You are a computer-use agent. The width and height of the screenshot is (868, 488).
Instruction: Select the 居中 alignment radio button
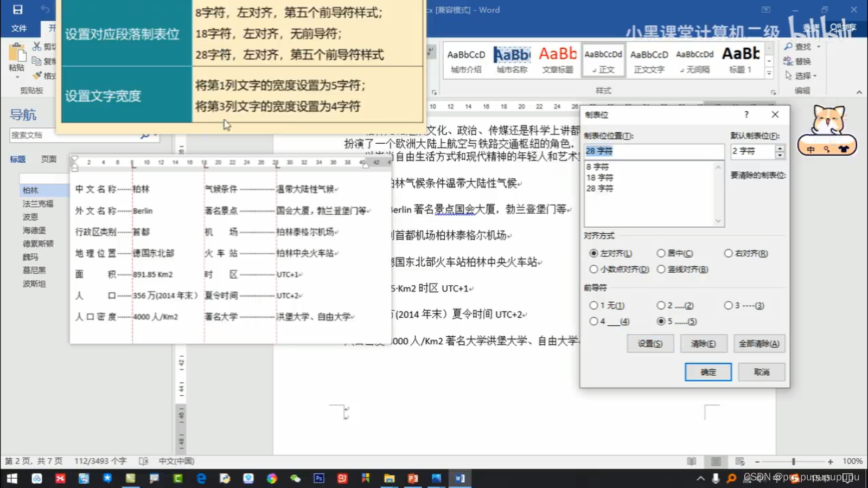[x=662, y=253]
